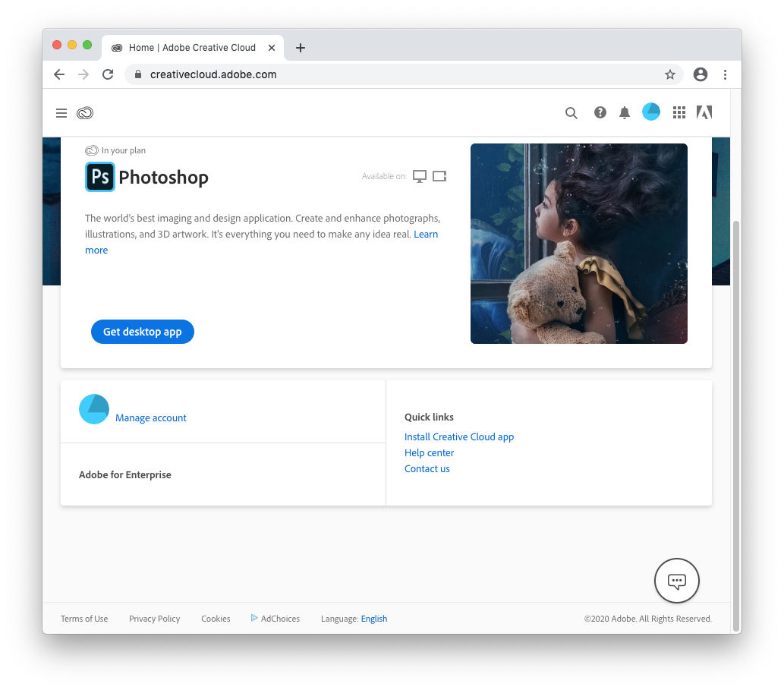Click the 'Language:' footer label
The height and width of the screenshot is (690, 784).
(339, 619)
